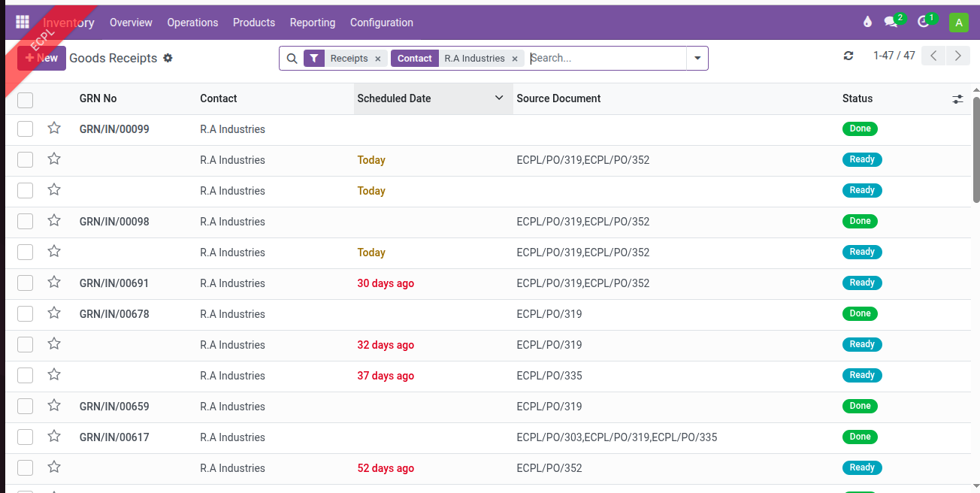The height and width of the screenshot is (493, 980).
Task: Open the Operations menu
Action: click(x=192, y=23)
